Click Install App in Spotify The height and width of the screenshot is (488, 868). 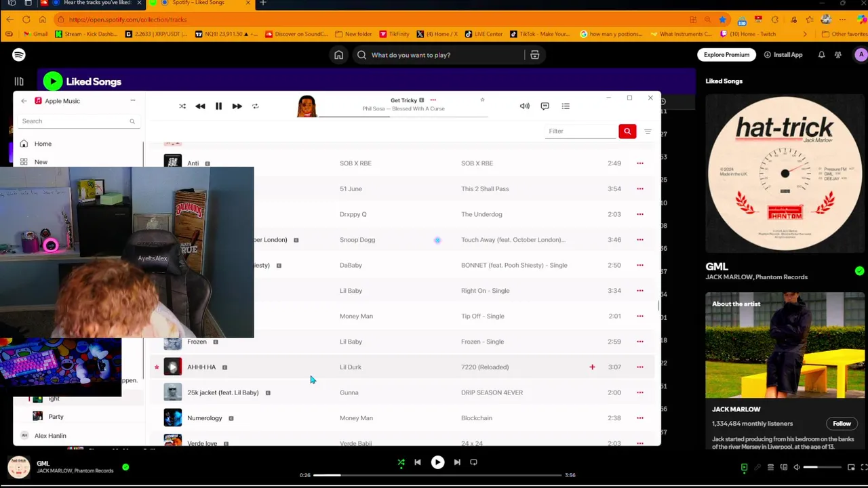pyautogui.click(x=783, y=55)
